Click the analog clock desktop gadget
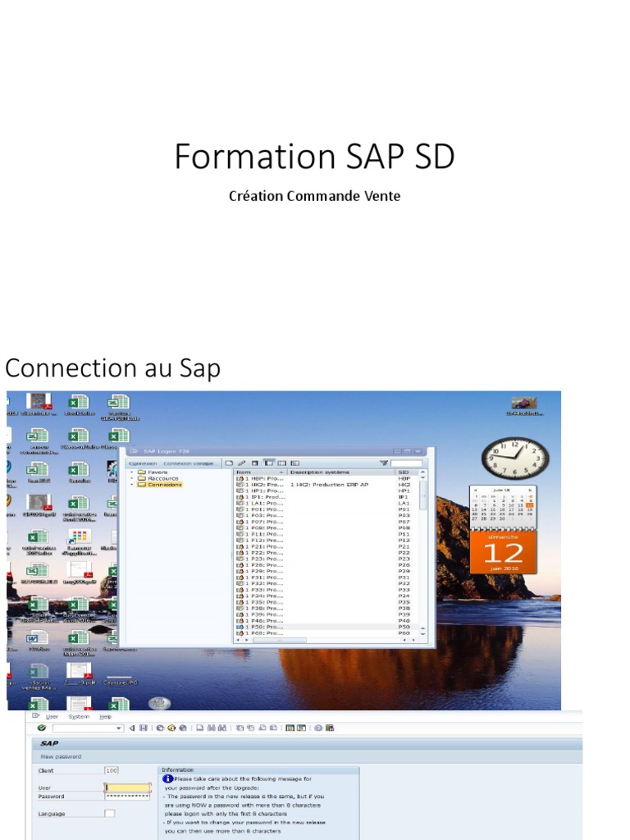The width and height of the screenshot is (630, 840). point(515,458)
